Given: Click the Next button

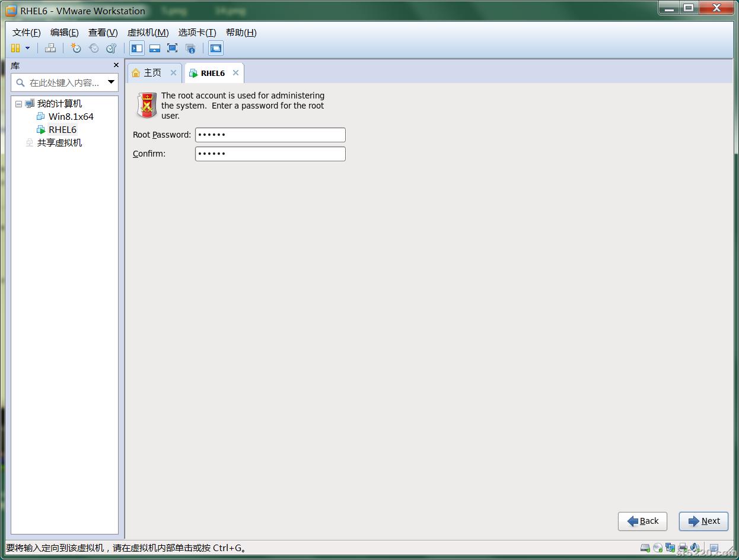Looking at the screenshot, I should 703,521.
